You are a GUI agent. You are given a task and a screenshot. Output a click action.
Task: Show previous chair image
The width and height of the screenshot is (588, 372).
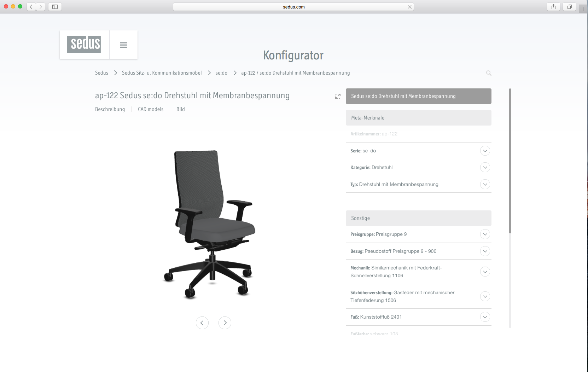tap(202, 323)
